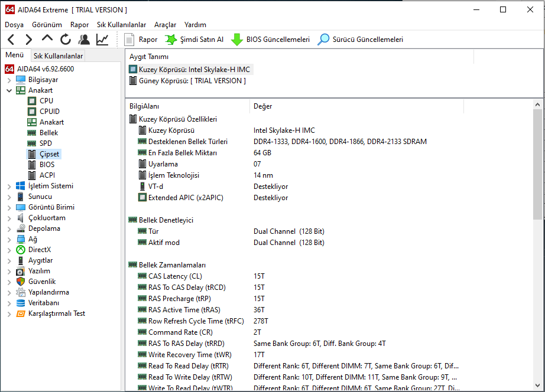Expand the Güvenlik node arrow

click(9, 282)
